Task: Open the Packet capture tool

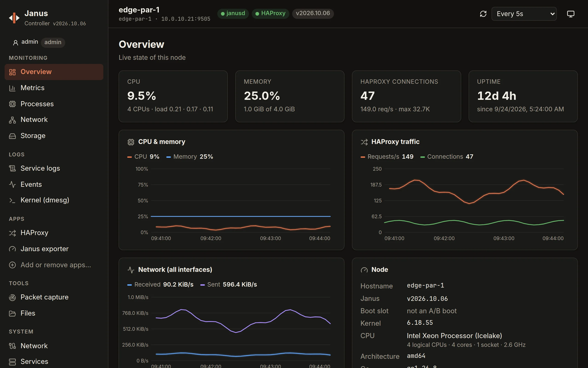Action: 54,297
